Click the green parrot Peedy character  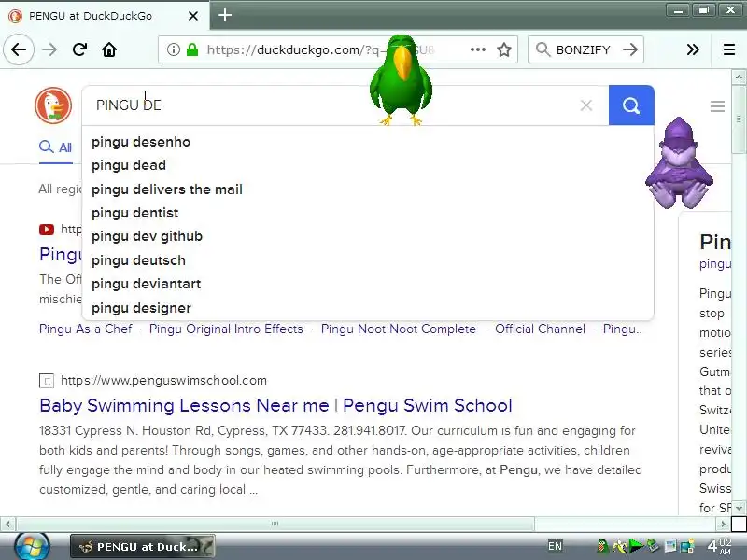pyautogui.click(x=402, y=80)
